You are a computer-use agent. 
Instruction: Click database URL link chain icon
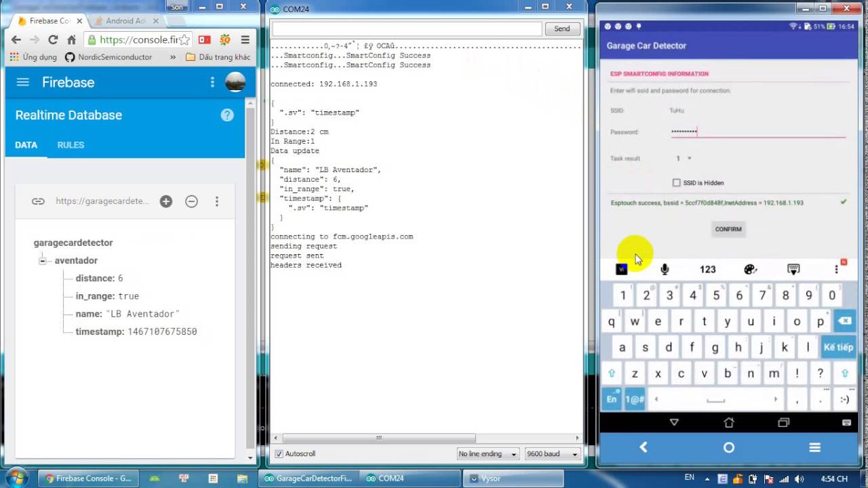pos(38,201)
